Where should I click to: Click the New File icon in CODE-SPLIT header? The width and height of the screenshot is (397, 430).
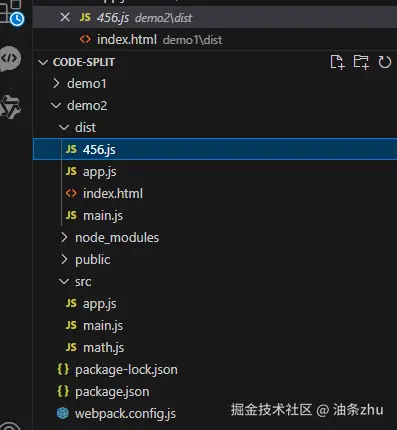point(337,62)
